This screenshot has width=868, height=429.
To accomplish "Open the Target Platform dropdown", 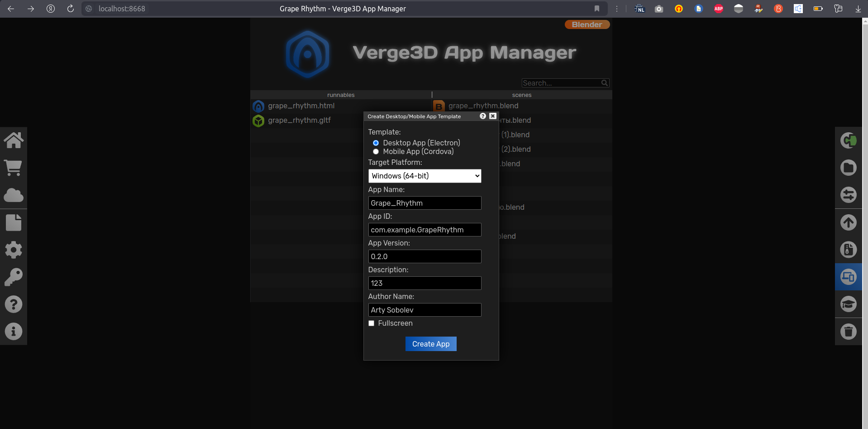I will pos(424,176).
